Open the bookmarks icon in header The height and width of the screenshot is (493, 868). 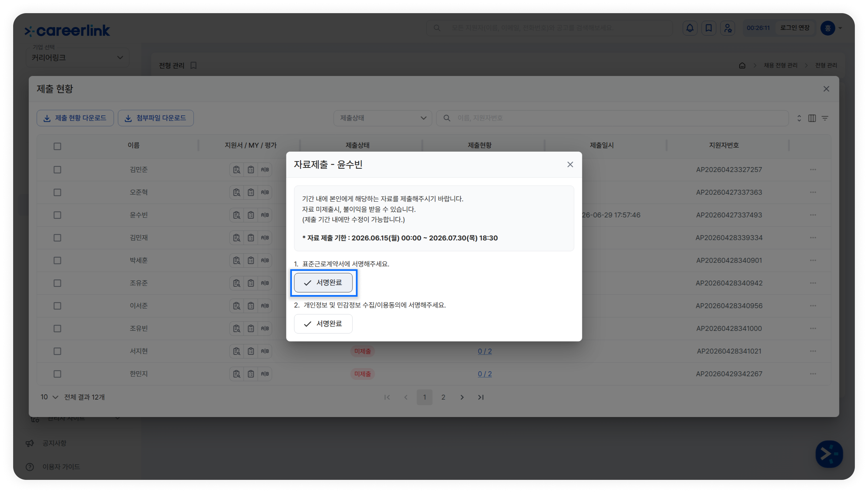point(709,28)
